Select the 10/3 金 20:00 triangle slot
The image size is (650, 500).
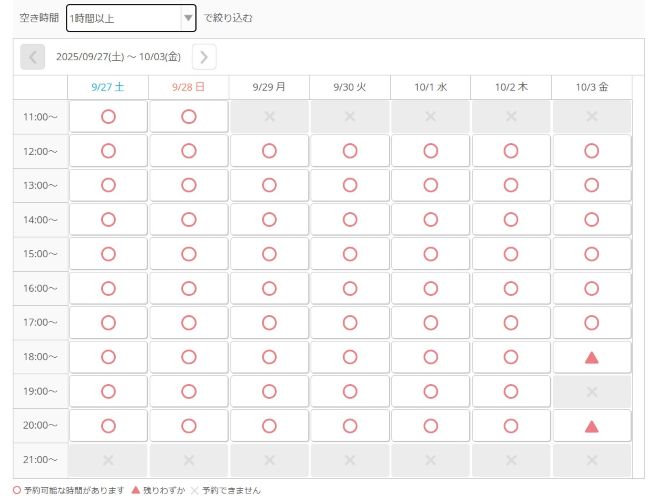pyautogui.click(x=591, y=426)
